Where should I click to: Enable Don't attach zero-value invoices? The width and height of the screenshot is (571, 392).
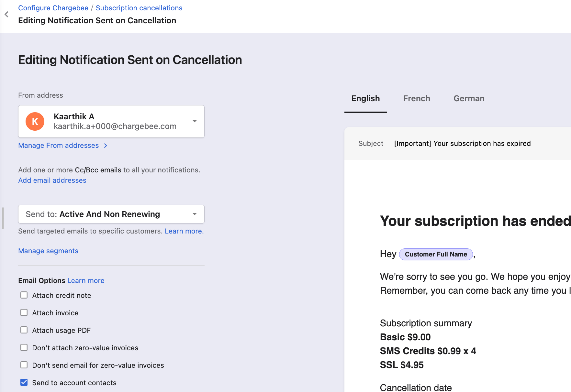pos(24,347)
